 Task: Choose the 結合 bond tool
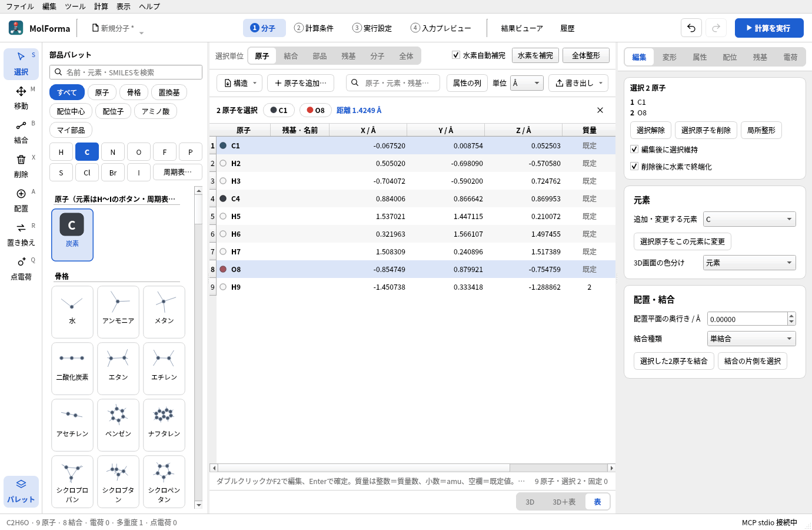tap(21, 132)
